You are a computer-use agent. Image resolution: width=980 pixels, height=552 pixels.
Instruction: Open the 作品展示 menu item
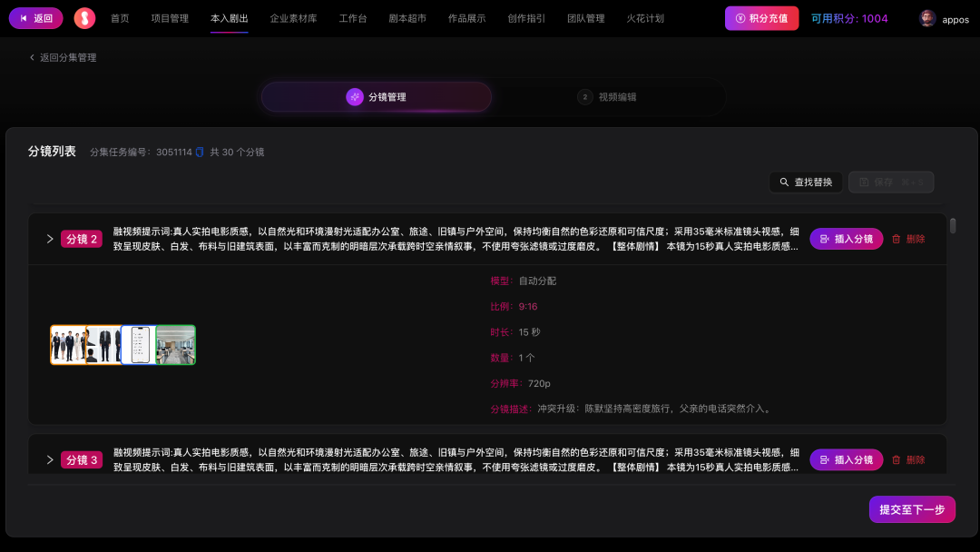pos(466,18)
